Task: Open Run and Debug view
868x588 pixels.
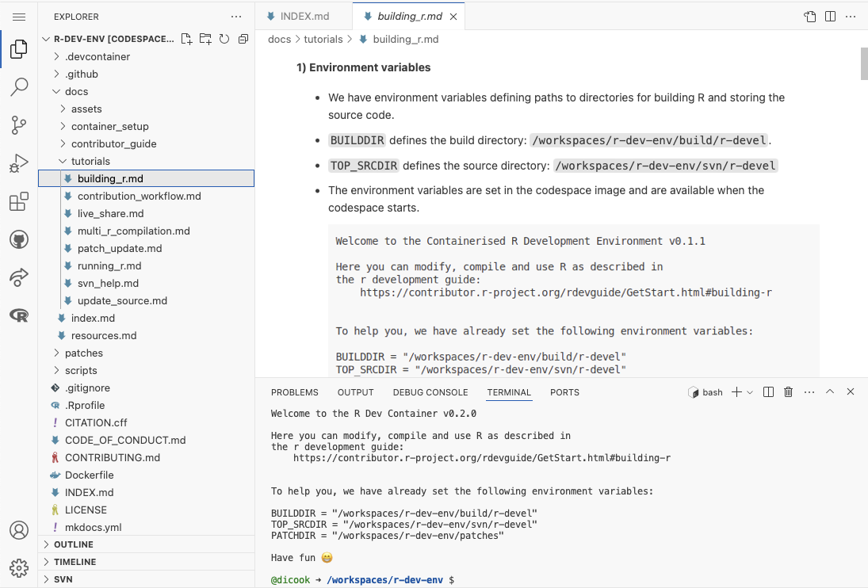Action: (19, 163)
